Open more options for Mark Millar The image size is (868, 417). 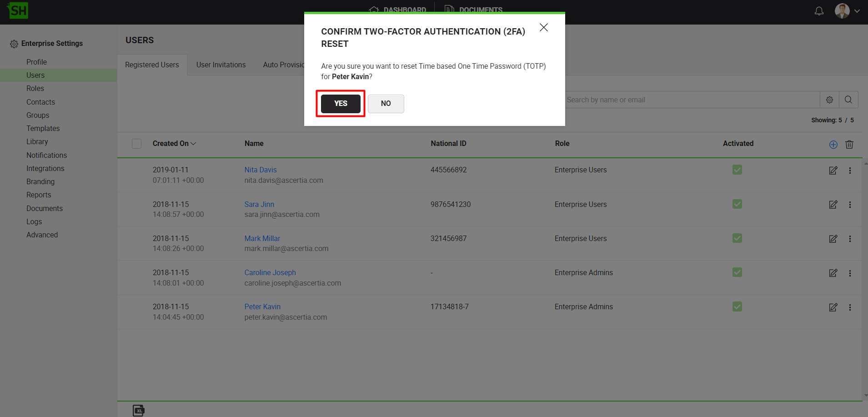click(850, 239)
